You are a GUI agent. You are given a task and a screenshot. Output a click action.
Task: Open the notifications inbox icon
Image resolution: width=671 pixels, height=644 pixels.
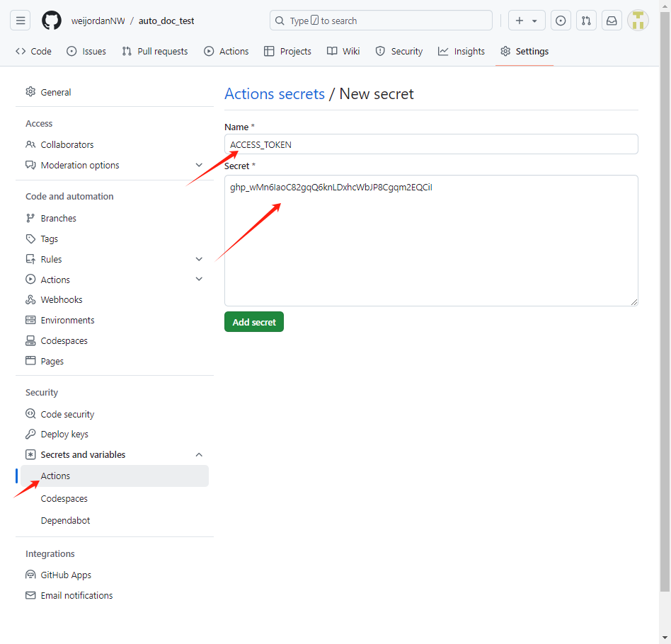point(612,21)
